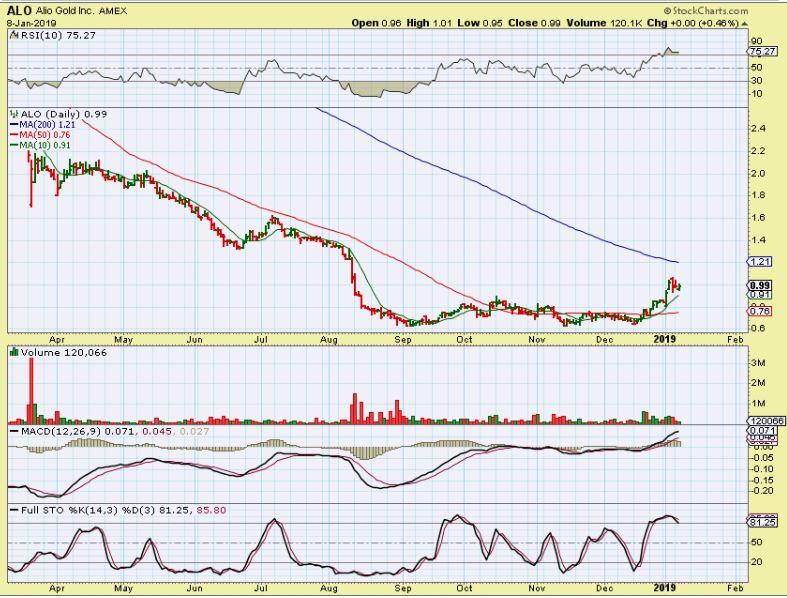Click the Feb label on the bottom axis

(x=735, y=588)
